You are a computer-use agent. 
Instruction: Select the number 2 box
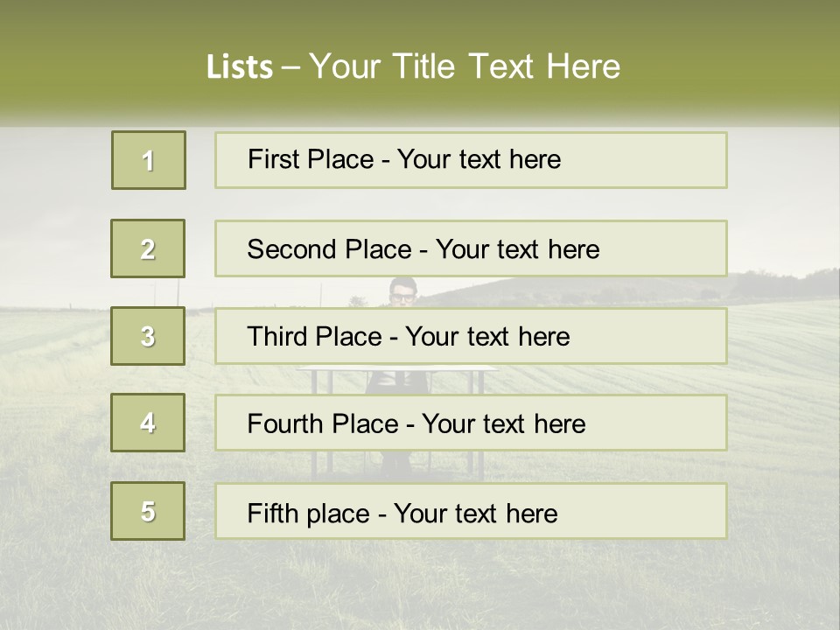pyautogui.click(x=148, y=248)
